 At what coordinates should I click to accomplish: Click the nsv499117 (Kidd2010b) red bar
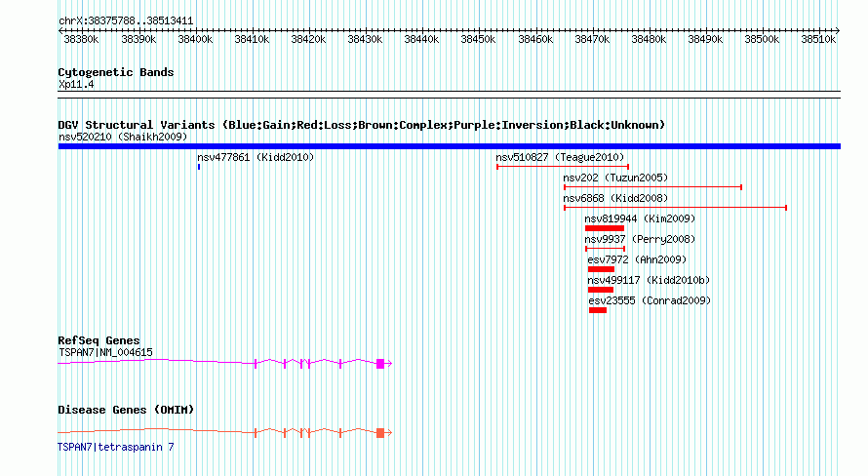pos(601,290)
